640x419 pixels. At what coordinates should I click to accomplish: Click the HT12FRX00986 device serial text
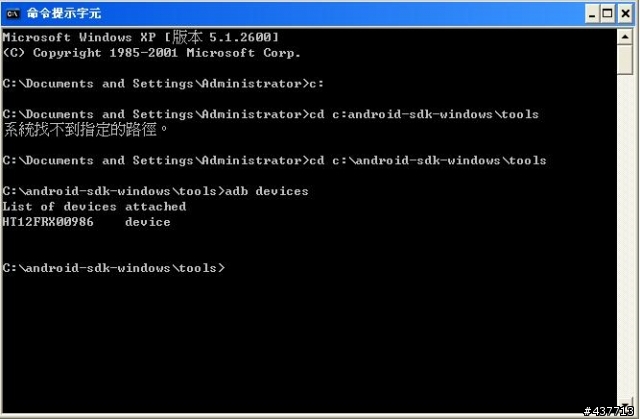[48, 222]
